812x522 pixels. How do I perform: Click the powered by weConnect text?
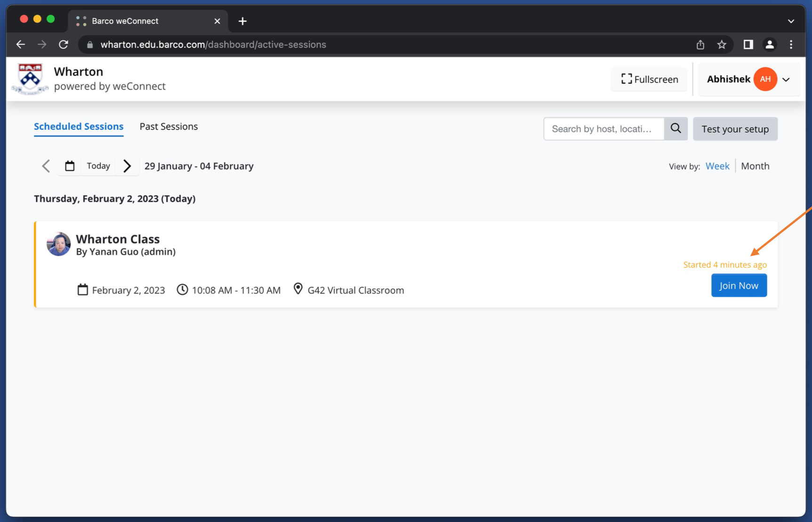[x=110, y=86]
